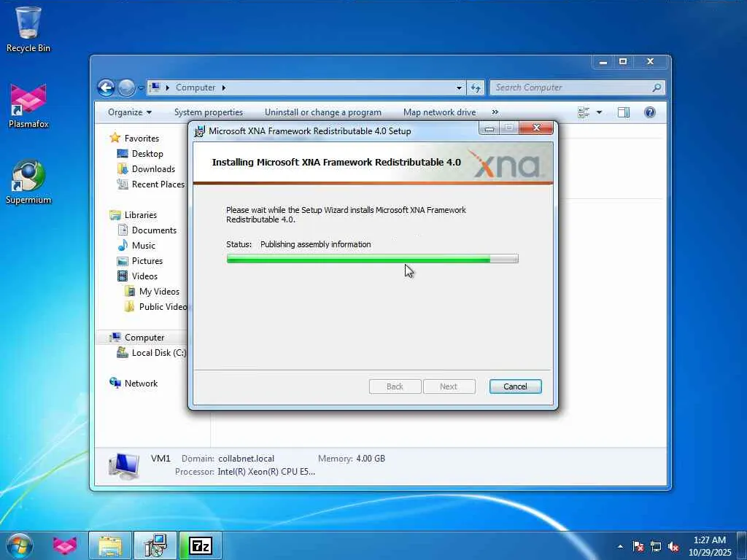Click System properties in toolbar

209,112
